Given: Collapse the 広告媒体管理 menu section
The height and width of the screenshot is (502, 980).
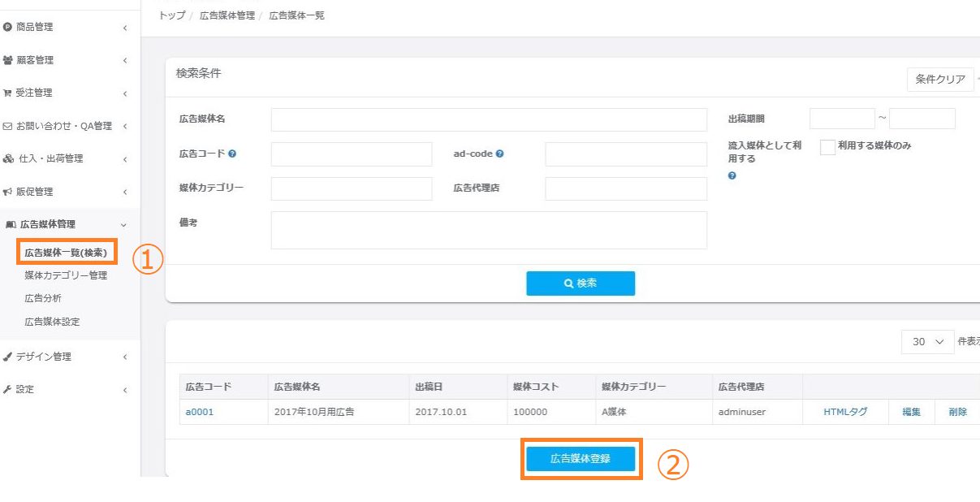Looking at the screenshot, I should point(123,225).
